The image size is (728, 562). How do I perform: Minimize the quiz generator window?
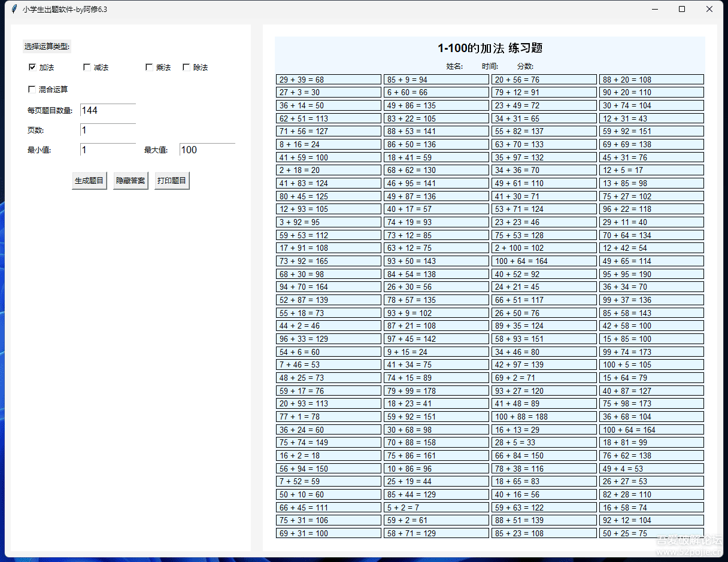point(654,9)
